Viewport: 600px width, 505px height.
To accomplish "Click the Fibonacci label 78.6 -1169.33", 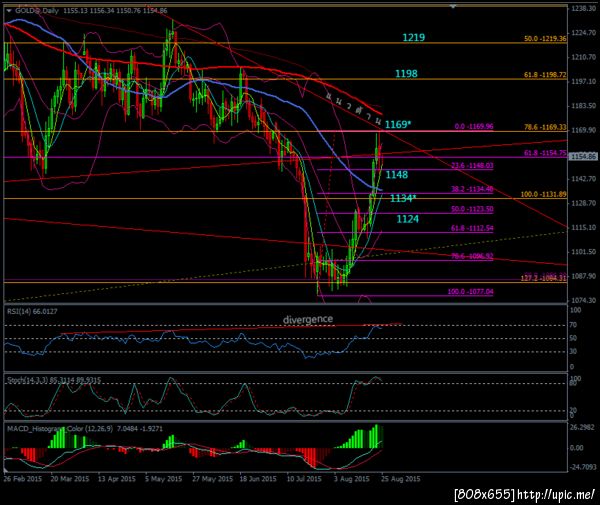I will click(x=545, y=127).
